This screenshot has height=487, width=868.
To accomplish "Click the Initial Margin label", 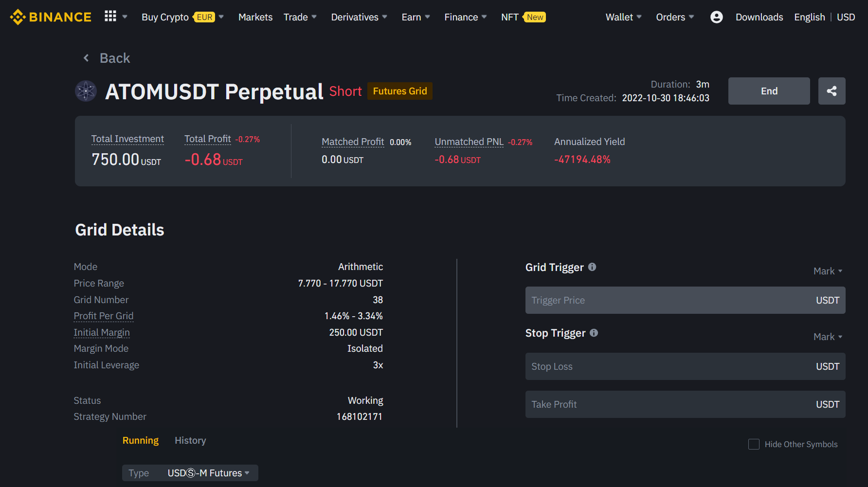I will [102, 333].
